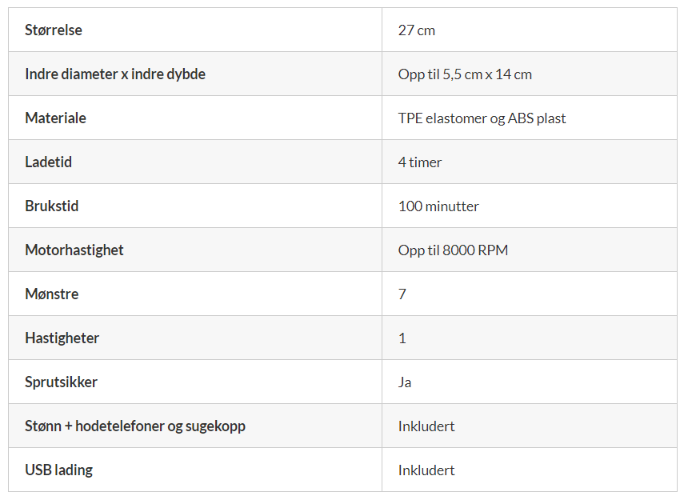Click the Størrelse row label
The height and width of the screenshot is (500, 685).
click(53, 30)
